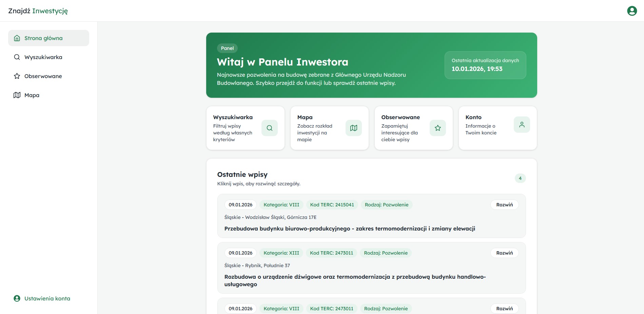Click title Rozbudowa o urządzenie dźwigowe

click(x=355, y=280)
